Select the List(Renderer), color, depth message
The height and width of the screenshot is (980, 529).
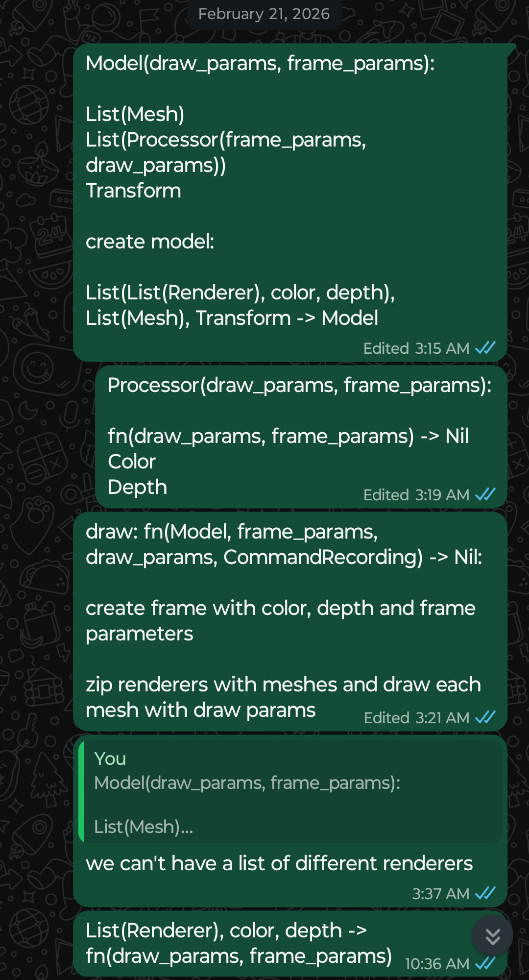[x=290, y=943]
